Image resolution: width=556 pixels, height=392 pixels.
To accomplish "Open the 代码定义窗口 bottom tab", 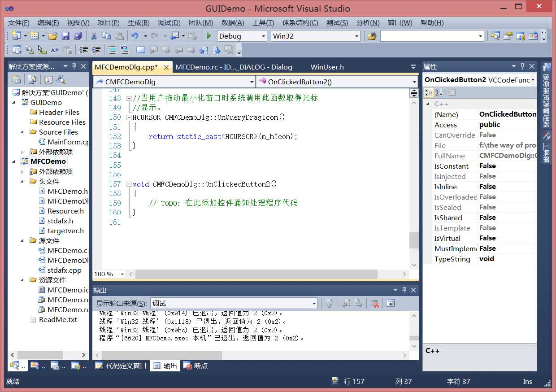I will (x=121, y=366).
